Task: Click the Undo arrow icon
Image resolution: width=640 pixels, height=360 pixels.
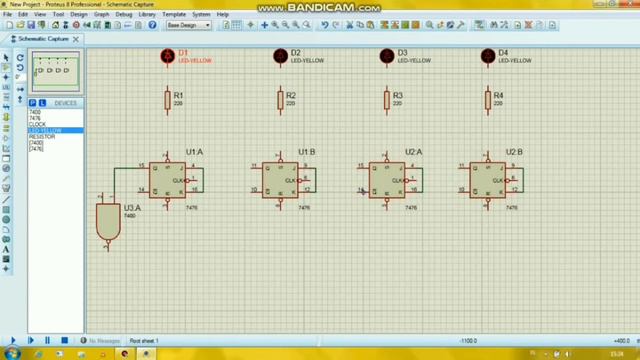Action: coord(324,25)
